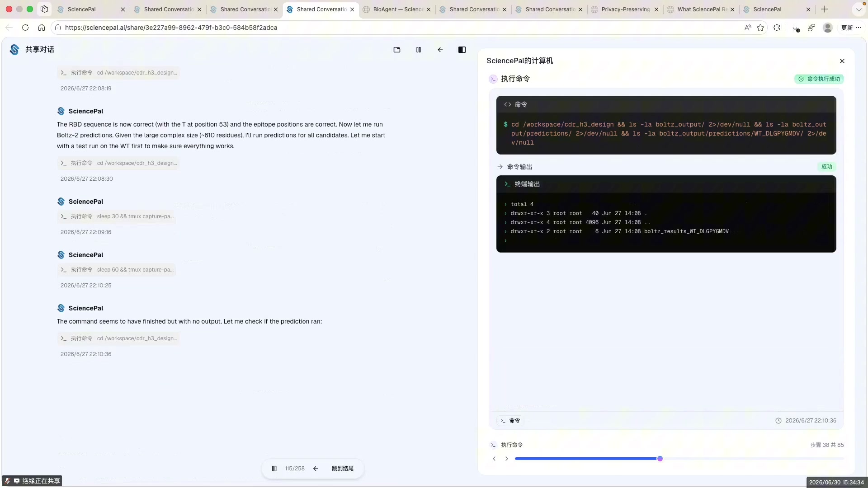Switch to the BioAgent — Science tab
Viewport: 868px width, 488px height.
[x=397, y=9]
